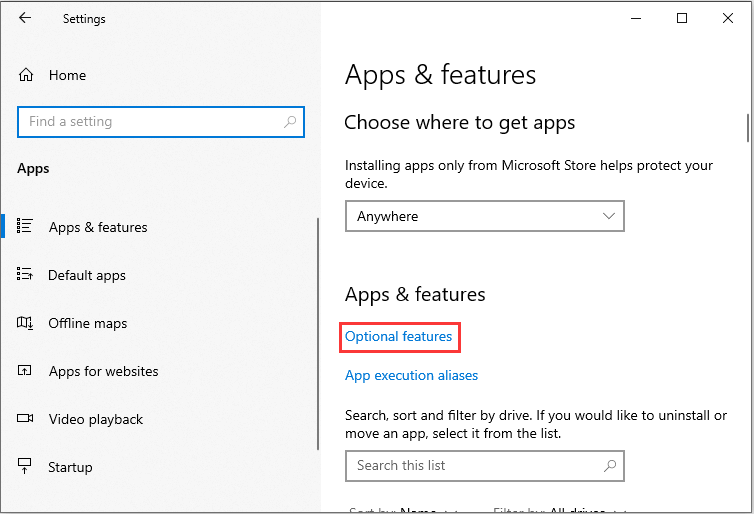Open the Default apps sidebar icon

(x=26, y=275)
